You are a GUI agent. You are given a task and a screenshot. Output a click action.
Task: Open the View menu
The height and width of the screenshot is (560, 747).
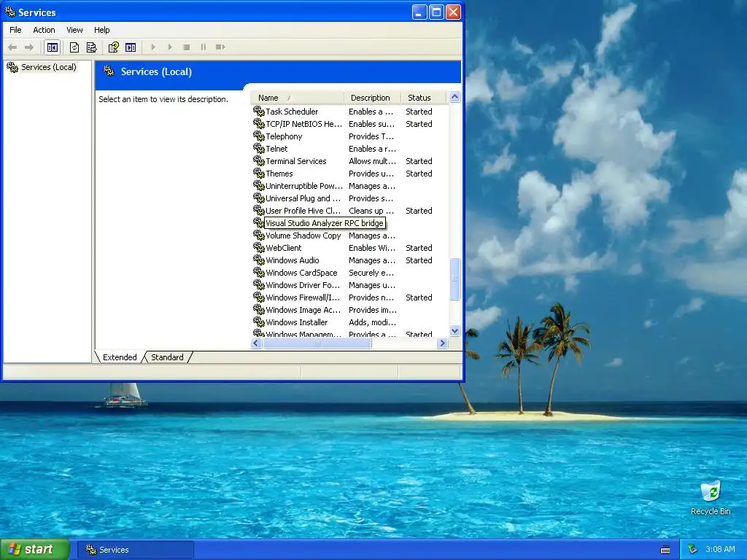click(74, 30)
